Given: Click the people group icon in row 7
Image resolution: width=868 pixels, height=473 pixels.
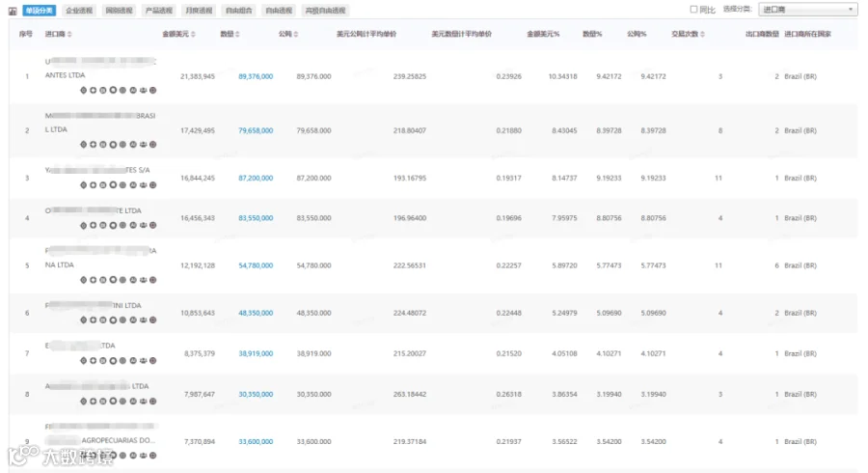Looking at the screenshot, I should coord(144,361).
